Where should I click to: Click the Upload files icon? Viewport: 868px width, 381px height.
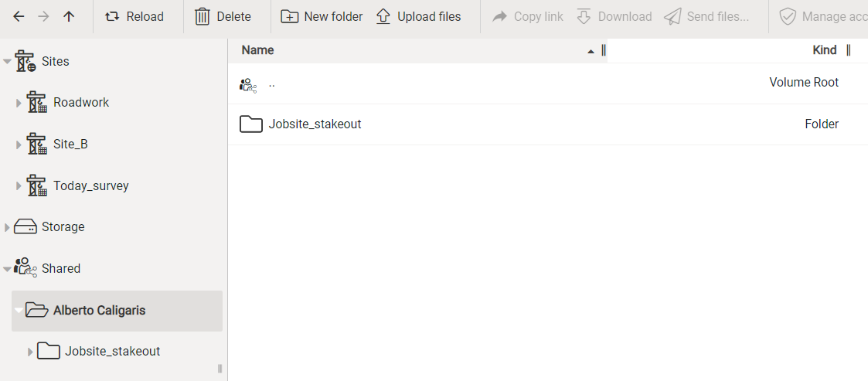383,16
